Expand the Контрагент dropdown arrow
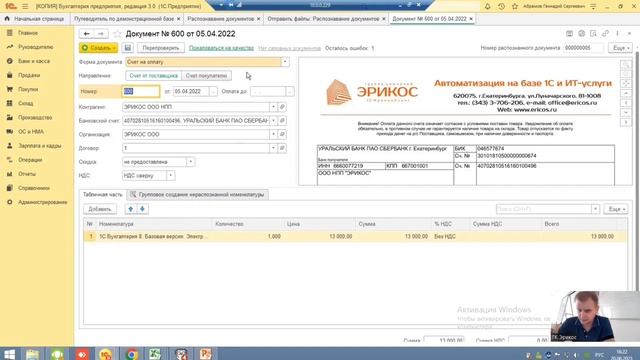 pyautogui.click(x=273, y=107)
